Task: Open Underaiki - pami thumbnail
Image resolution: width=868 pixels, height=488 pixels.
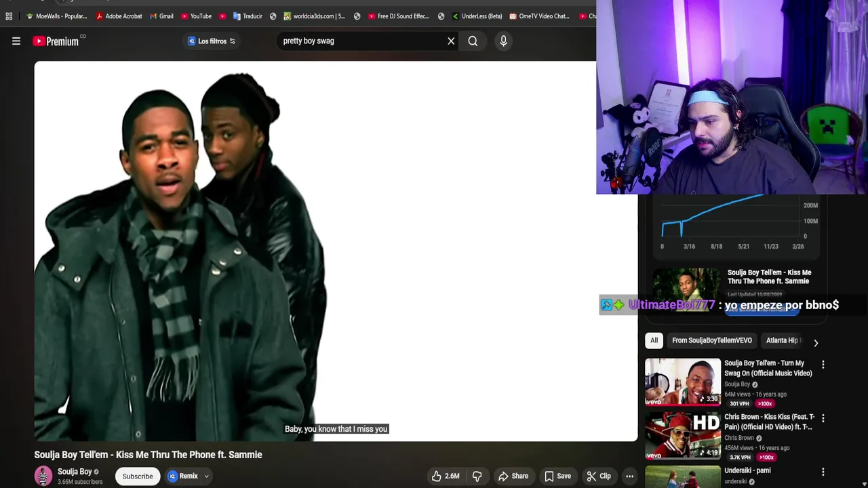Action: pyautogui.click(x=683, y=476)
